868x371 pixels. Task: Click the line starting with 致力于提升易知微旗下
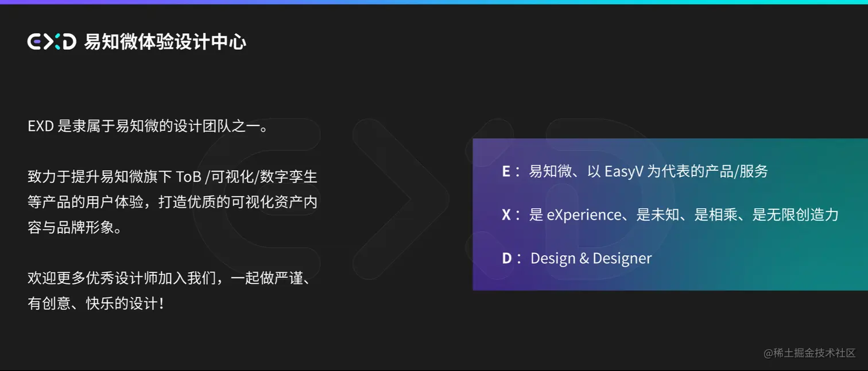tap(172, 177)
